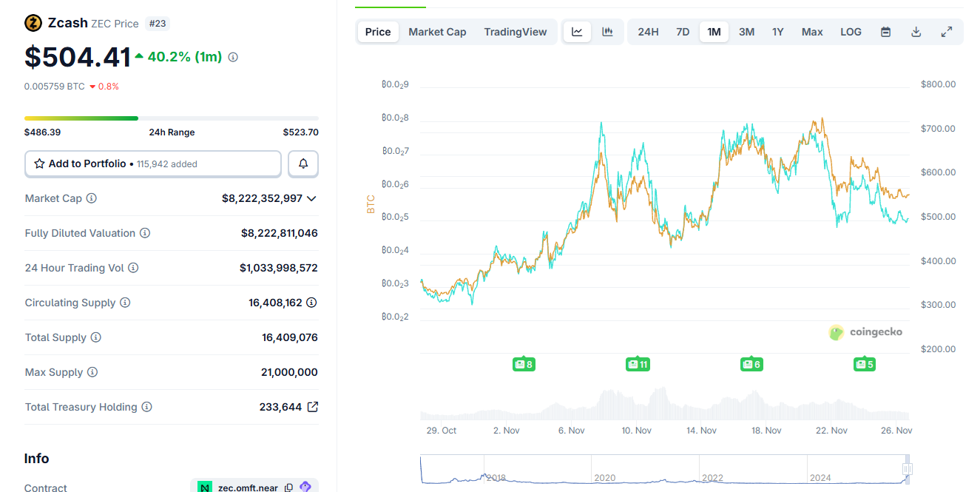Switch to the Market Cap tab

click(x=437, y=31)
